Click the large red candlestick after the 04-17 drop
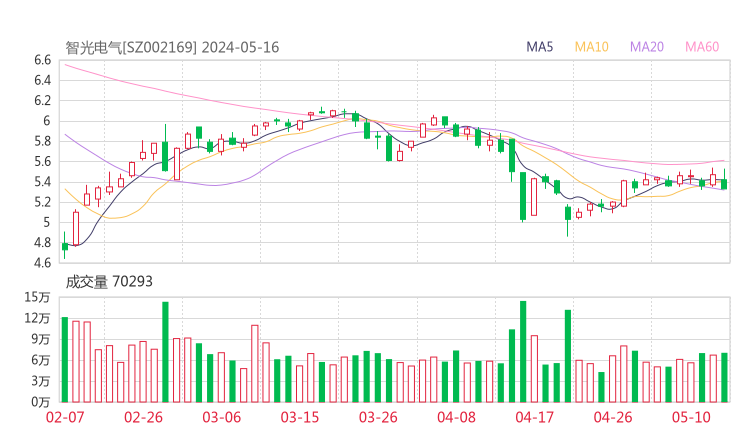 point(534,197)
